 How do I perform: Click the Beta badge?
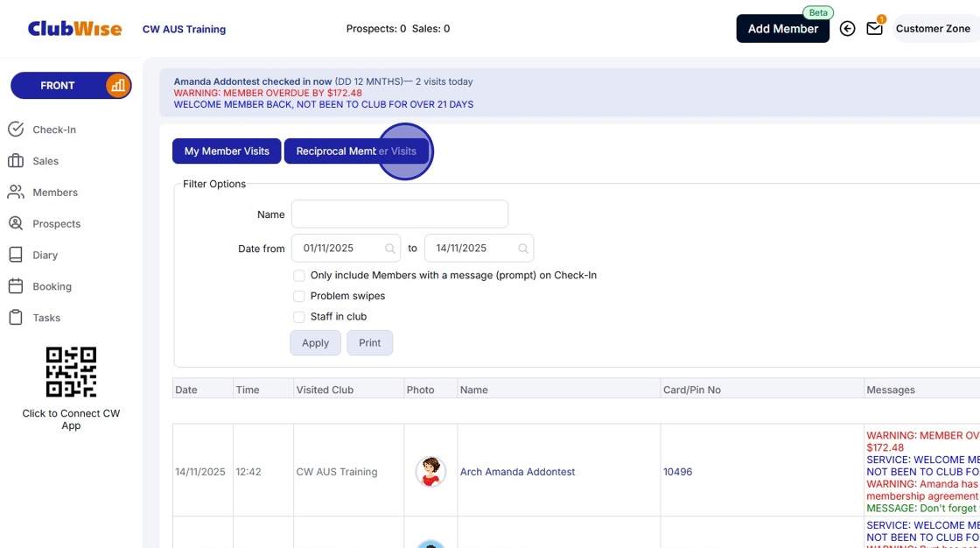coord(818,12)
